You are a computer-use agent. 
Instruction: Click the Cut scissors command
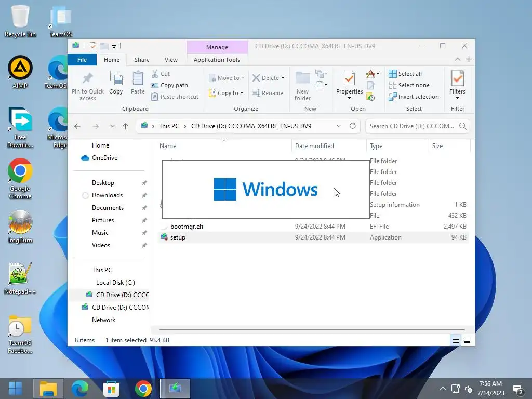[161, 74]
